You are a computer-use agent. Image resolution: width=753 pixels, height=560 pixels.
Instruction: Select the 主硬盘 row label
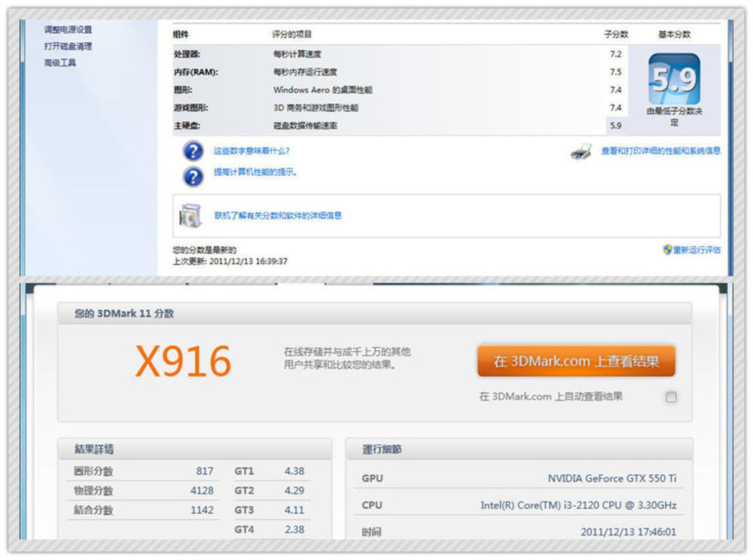pos(187,126)
